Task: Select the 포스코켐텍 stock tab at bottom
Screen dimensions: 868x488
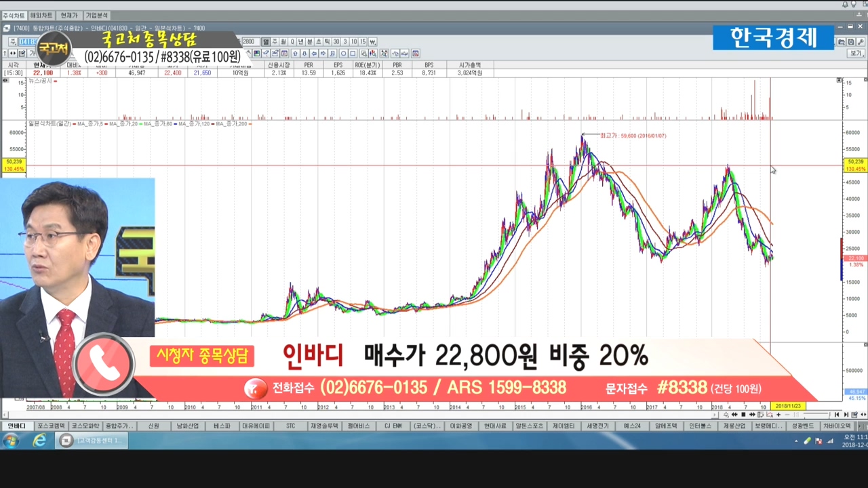Action: point(50,426)
